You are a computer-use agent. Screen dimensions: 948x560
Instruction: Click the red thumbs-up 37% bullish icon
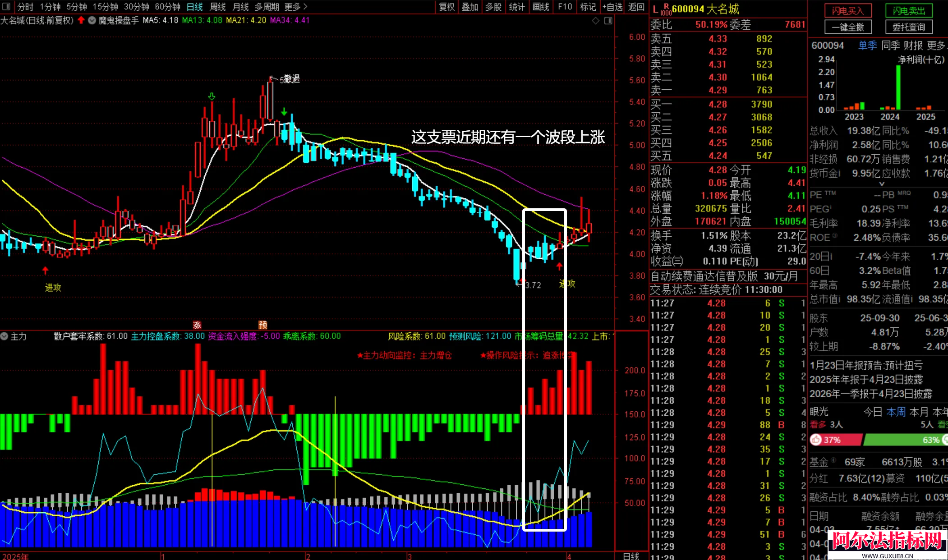(x=816, y=440)
